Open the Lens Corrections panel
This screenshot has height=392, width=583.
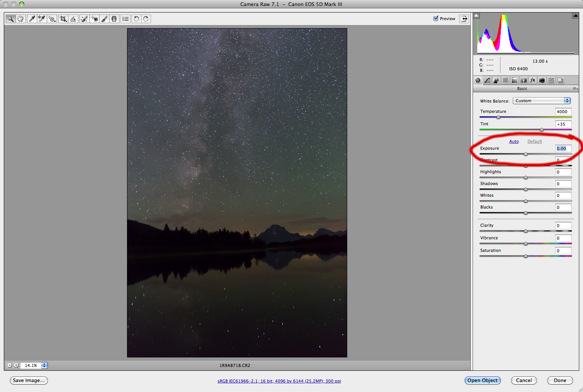pos(524,80)
